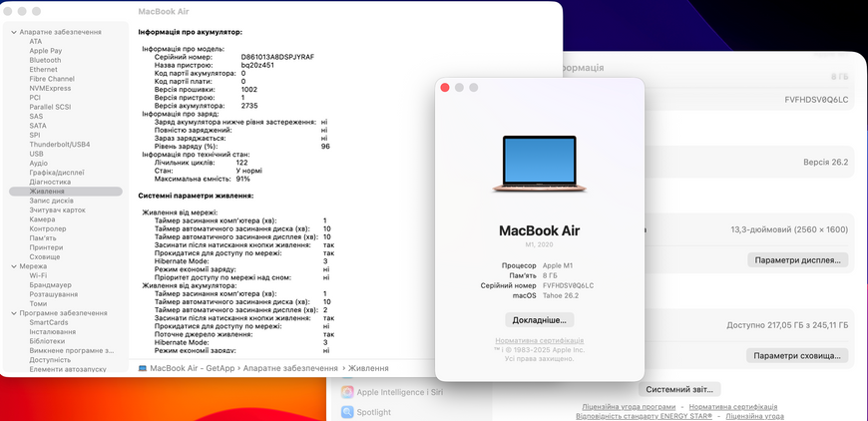
Task: Click the laptop icon in the path bar
Action: (x=143, y=368)
